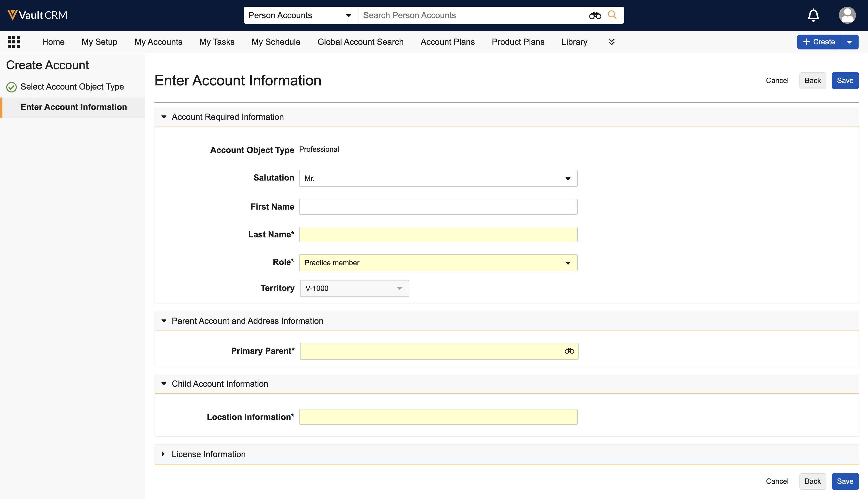Open the app launcher grid icon
The height and width of the screenshot is (499, 868).
(14, 42)
